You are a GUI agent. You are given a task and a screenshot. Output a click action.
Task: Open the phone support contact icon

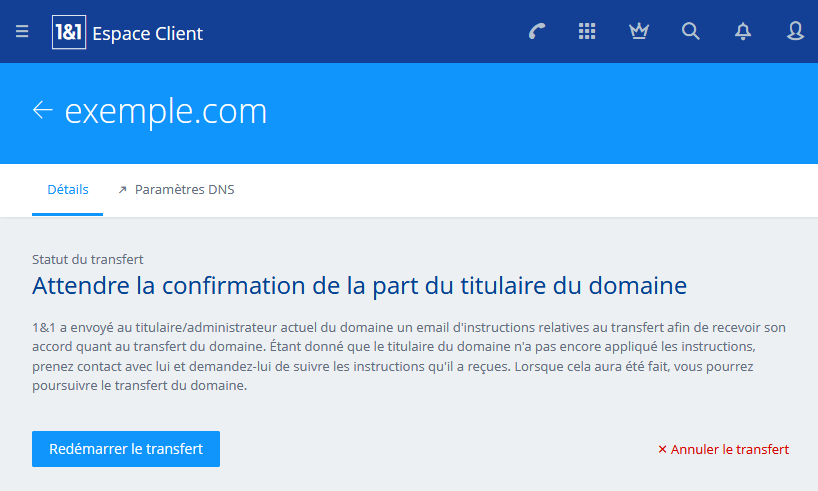(536, 31)
